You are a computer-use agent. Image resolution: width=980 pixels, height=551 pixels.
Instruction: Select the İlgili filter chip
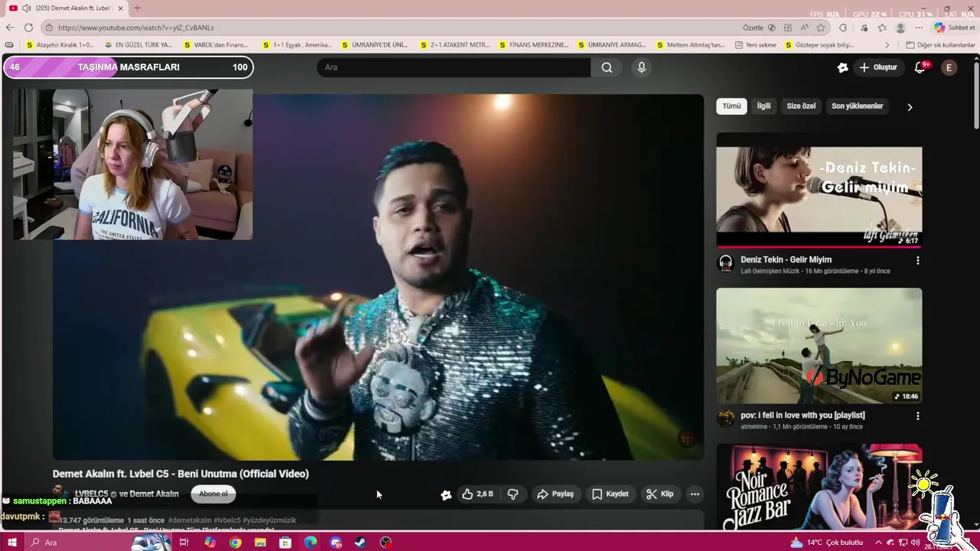coord(764,106)
